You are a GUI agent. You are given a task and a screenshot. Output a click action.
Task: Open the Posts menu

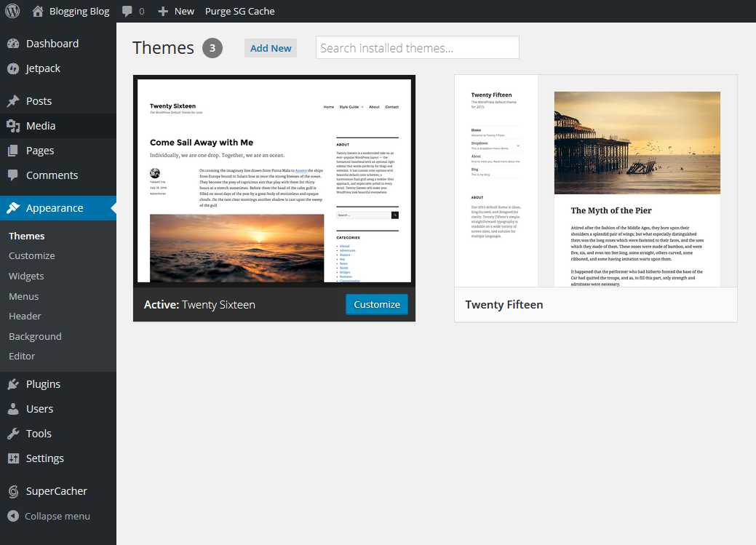coord(39,101)
